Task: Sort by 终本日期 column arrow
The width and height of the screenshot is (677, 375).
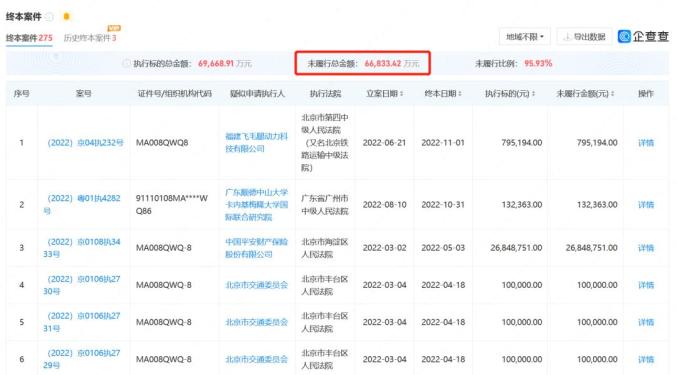Action: point(460,94)
